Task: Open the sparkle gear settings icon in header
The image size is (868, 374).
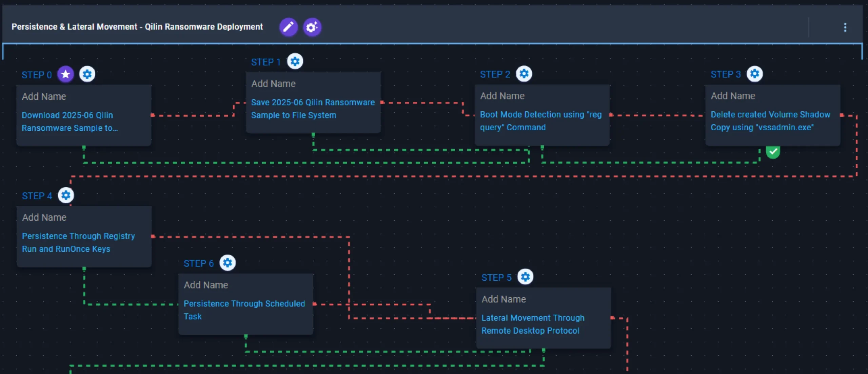Action: pyautogui.click(x=312, y=27)
